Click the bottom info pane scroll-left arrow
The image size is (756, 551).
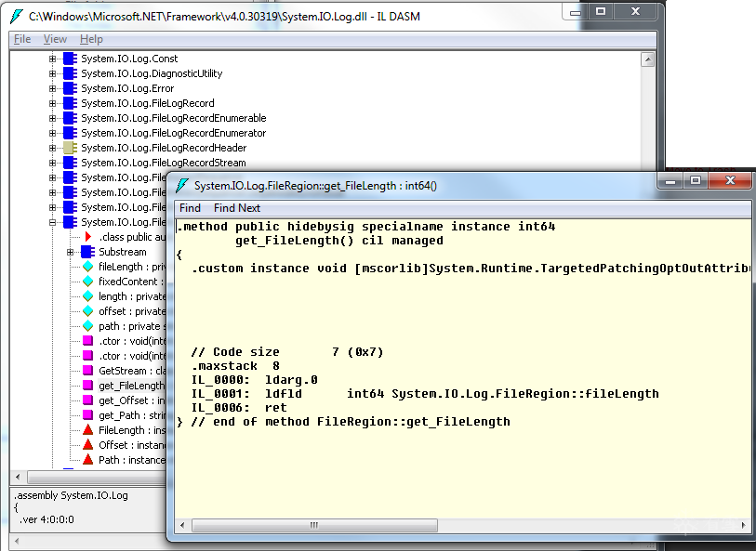[18, 541]
